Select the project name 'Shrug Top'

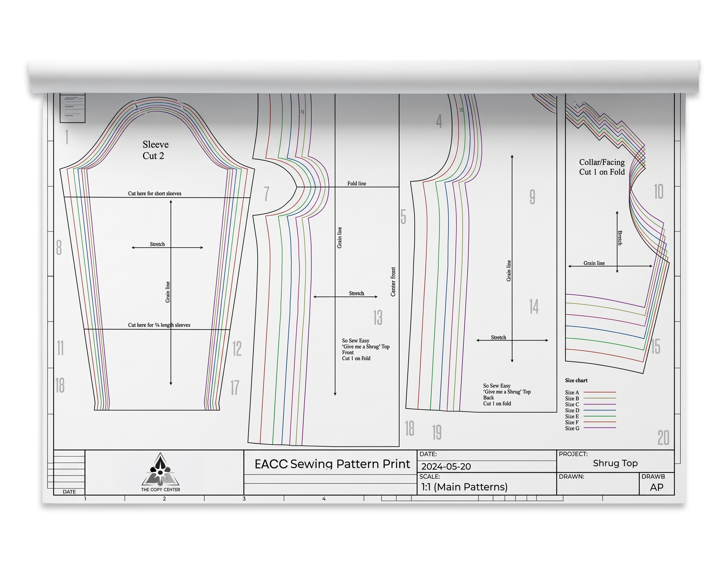pyautogui.click(x=615, y=463)
